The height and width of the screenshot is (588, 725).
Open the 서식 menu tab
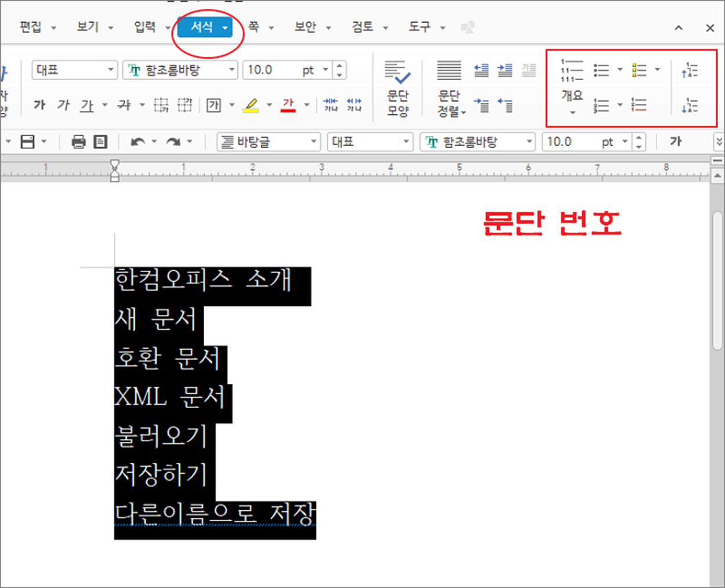[205, 27]
